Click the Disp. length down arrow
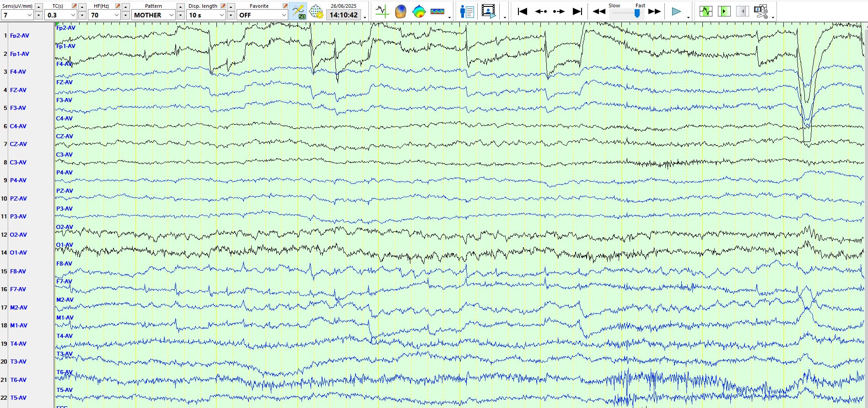 point(231,16)
